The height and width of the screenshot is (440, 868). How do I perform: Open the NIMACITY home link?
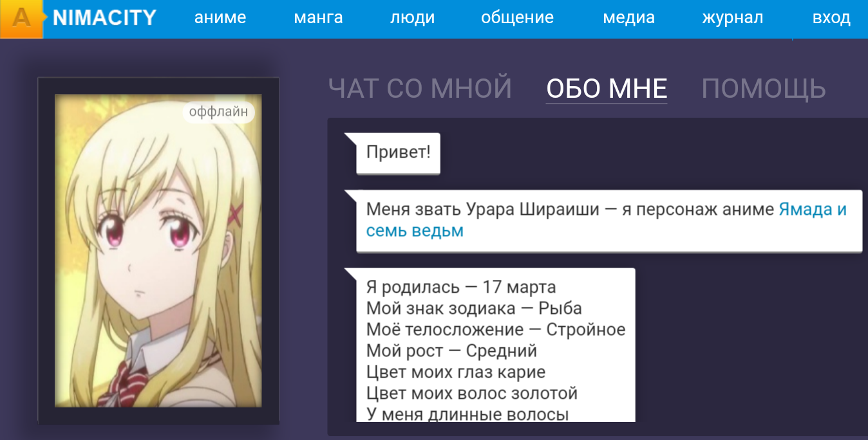[x=104, y=18]
